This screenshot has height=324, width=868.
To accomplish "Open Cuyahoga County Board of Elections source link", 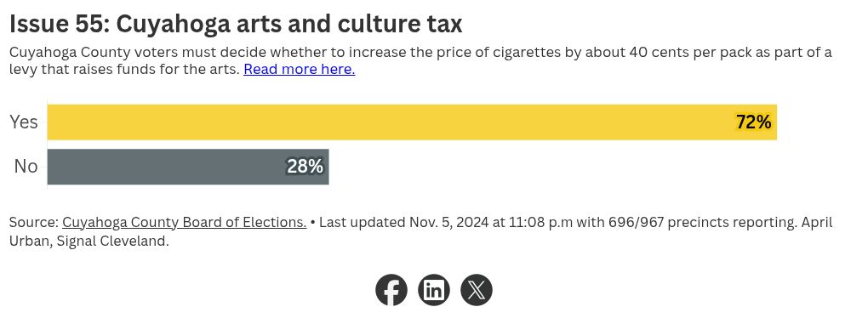I will (x=185, y=222).
